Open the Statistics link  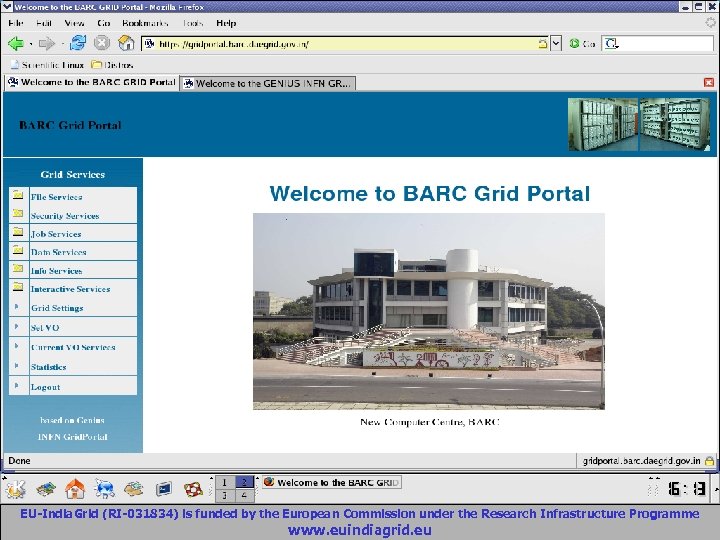coord(48,367)
